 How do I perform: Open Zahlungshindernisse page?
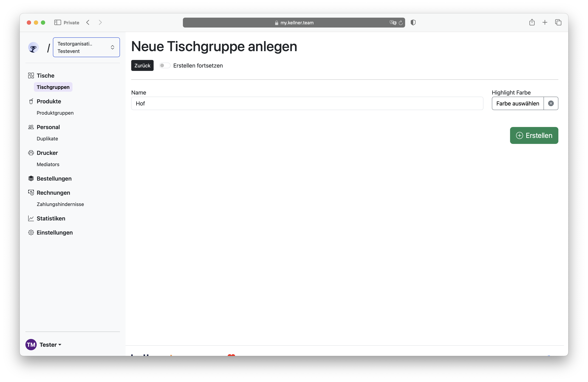tap(60, 204)
